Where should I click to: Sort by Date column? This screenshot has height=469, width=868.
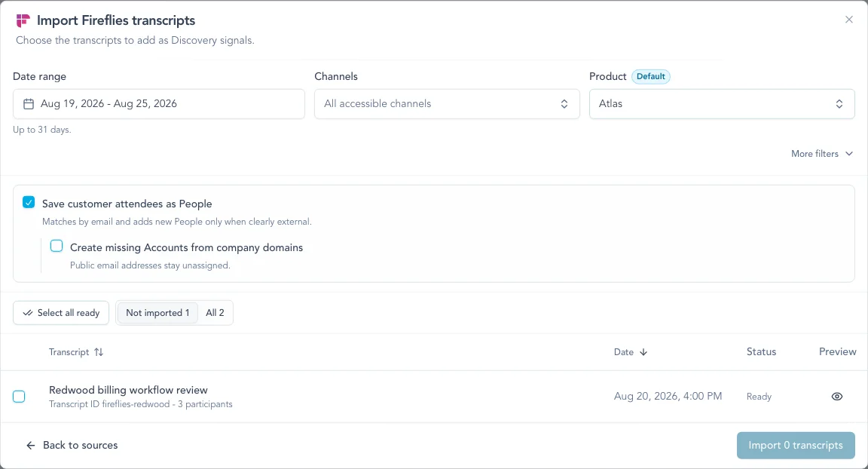point(631,352)
